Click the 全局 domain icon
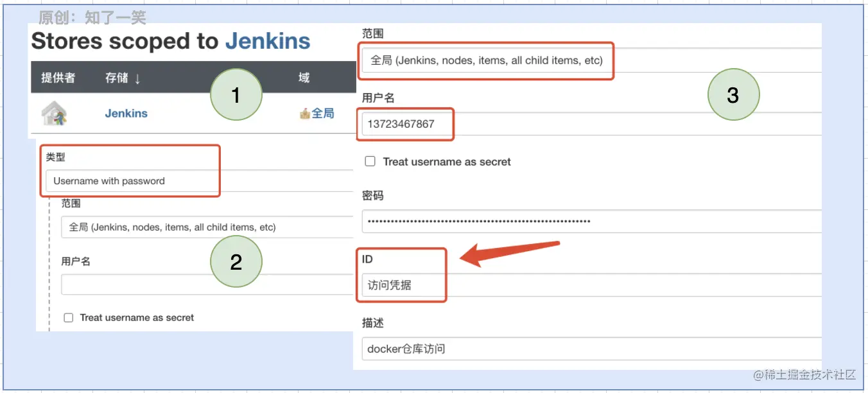This screenshot has width=868, height=393. [305, 114]
